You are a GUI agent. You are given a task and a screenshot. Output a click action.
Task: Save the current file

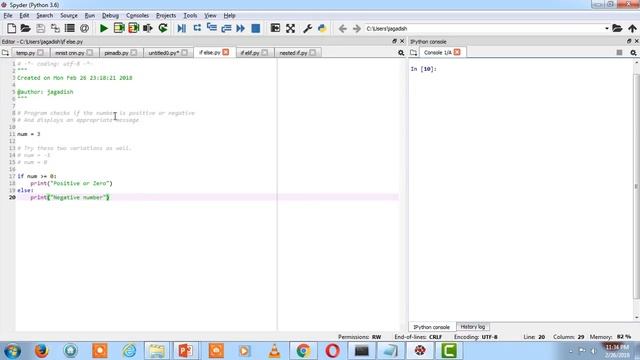coord(40,28)
